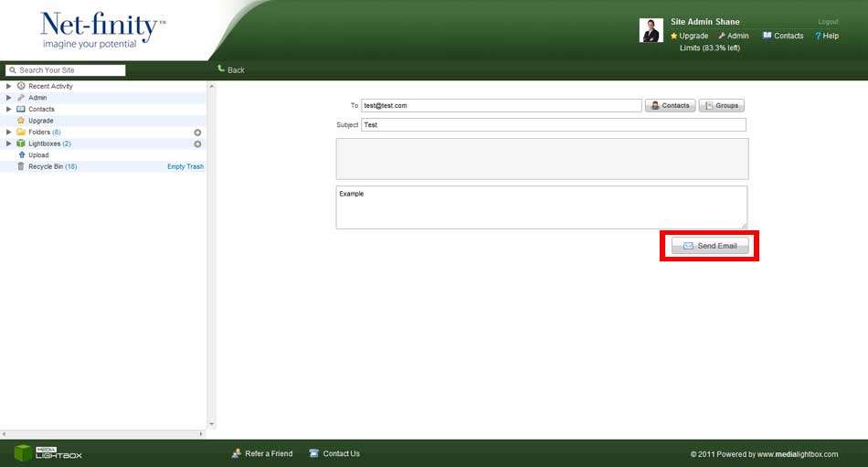
Task: Click the Search Your Site field
Action: tap(70, 70)
